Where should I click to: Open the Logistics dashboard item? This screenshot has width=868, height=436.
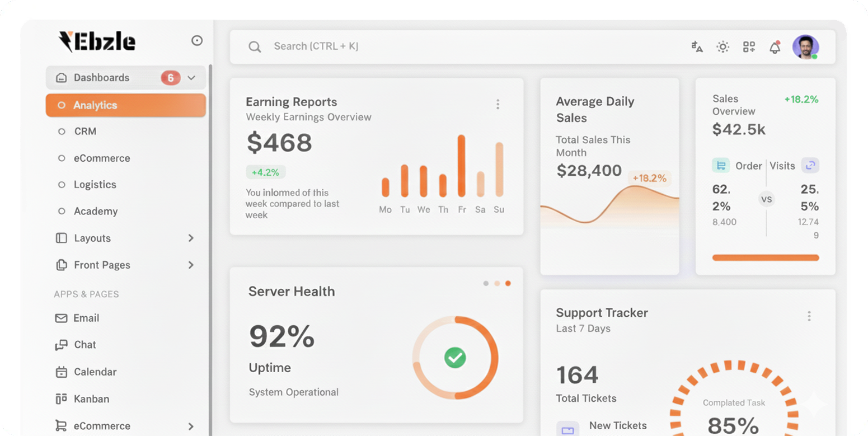(x=95, y=185)
